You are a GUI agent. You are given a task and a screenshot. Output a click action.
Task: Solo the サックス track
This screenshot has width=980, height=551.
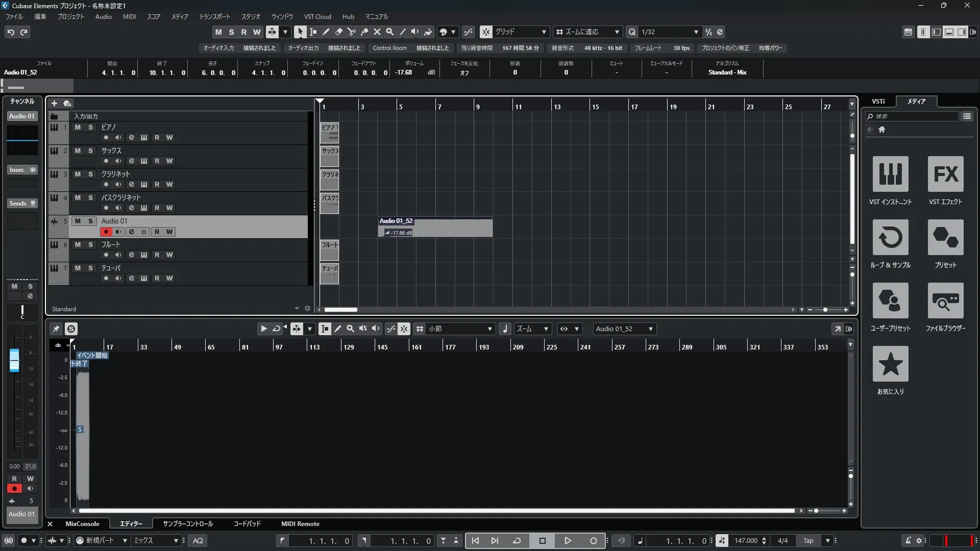90,151
